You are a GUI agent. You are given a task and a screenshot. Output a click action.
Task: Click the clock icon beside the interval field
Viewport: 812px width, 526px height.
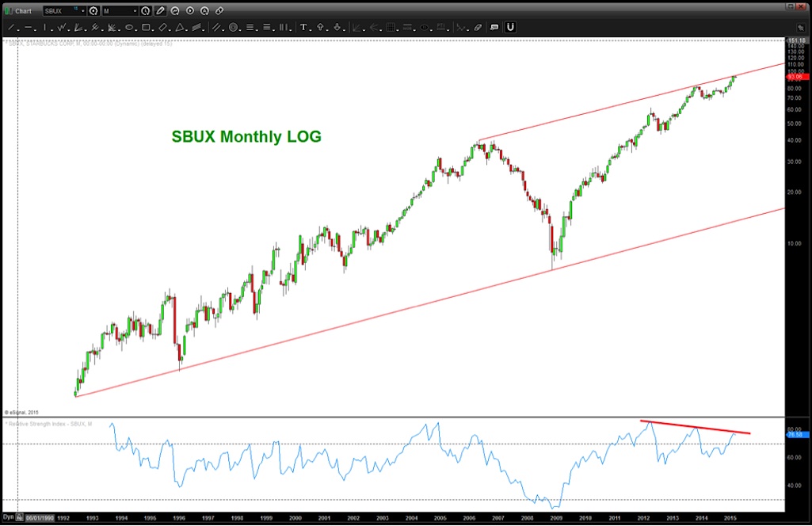(x=146, y=11)
